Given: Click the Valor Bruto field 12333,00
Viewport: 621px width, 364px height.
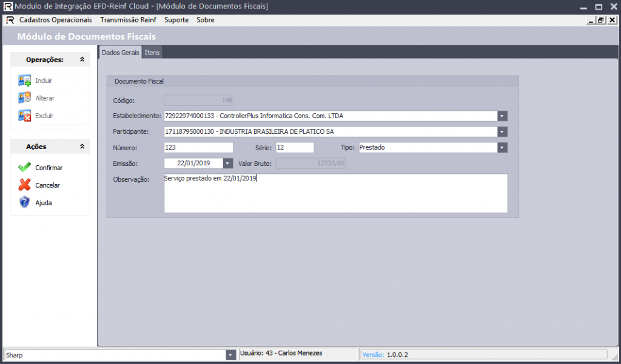Looking at the screenshot, I should click(x=310, y=163).
